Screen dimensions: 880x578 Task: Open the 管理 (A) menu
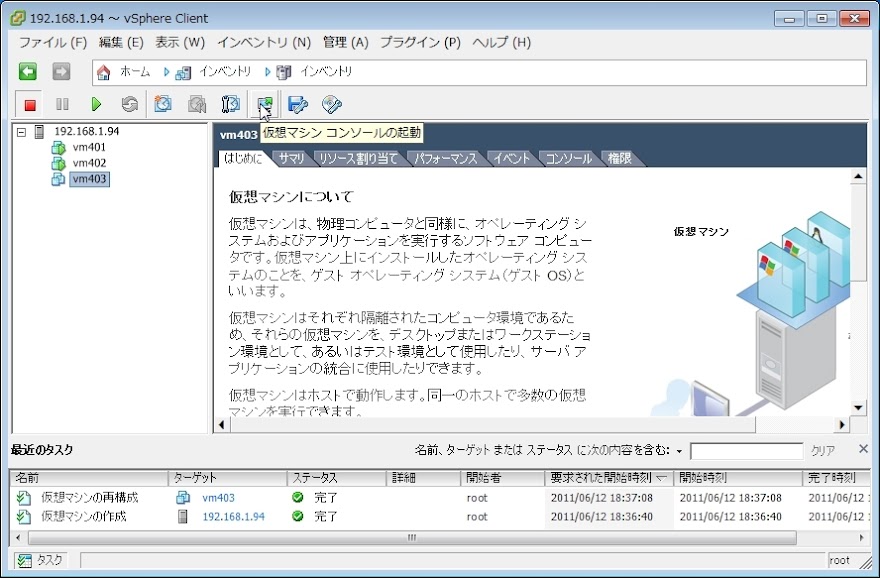(345, 43)
